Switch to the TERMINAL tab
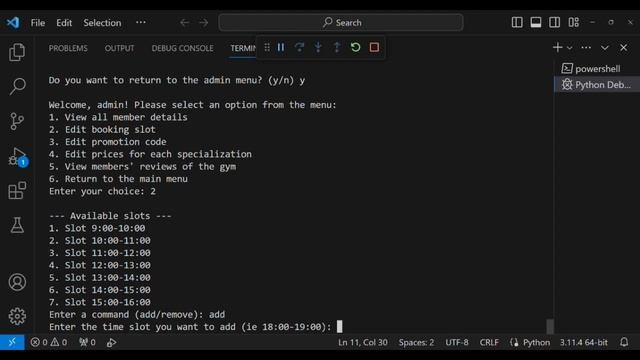The height and width of the screenshot is (360, 640). point(243,48)
